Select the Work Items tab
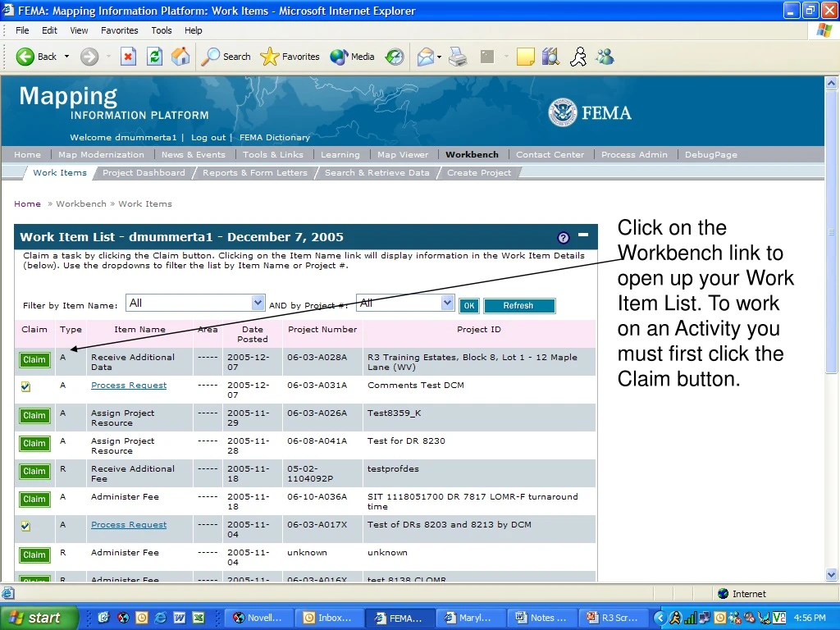The image size is (840, 630). tap(60, 172)
